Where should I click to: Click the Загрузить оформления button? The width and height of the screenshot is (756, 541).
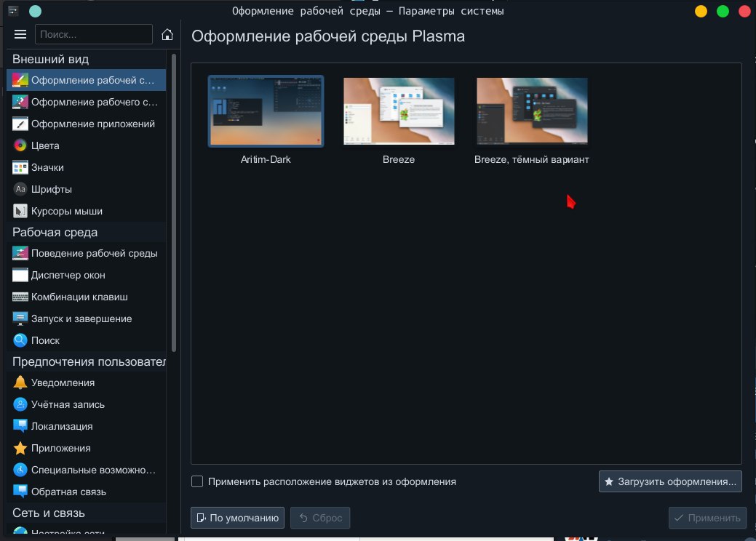click(x=670, y=481)
